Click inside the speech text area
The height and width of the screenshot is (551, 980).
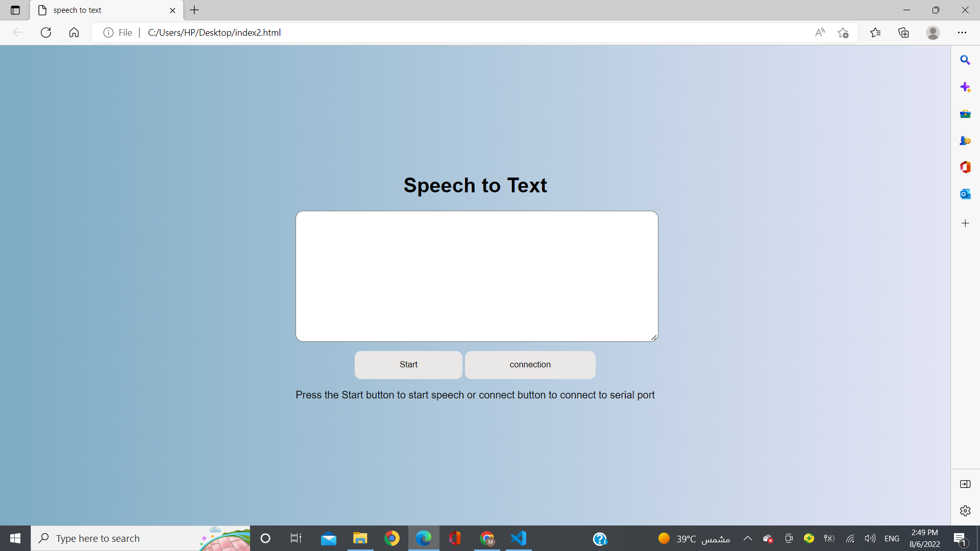coord(477,276)
